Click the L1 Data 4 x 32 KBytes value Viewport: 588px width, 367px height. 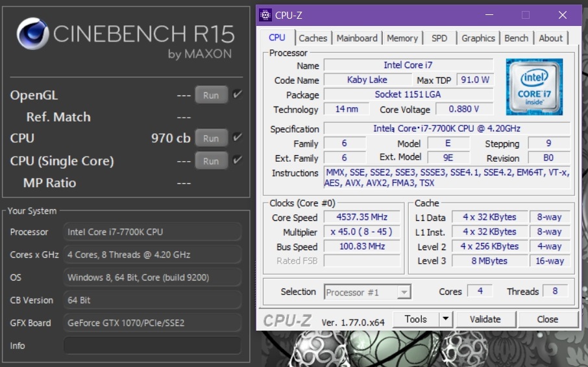click(489, 217)
